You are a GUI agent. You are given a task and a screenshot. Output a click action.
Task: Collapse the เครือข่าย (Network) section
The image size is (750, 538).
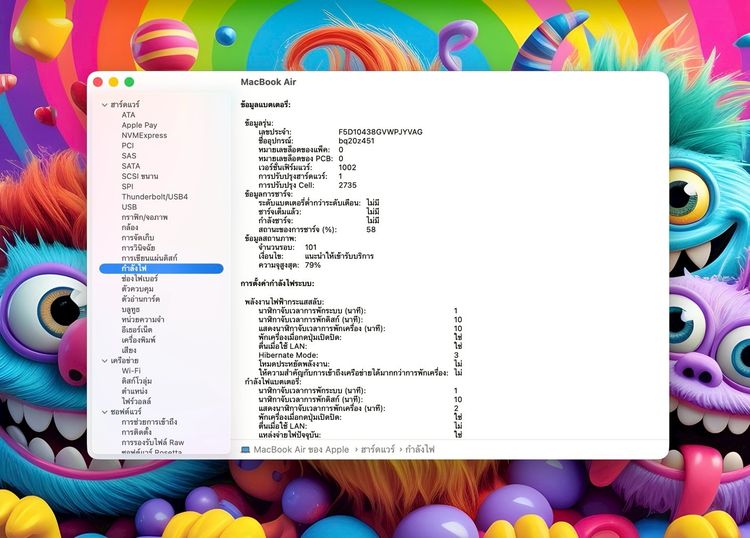coord(104,360)
